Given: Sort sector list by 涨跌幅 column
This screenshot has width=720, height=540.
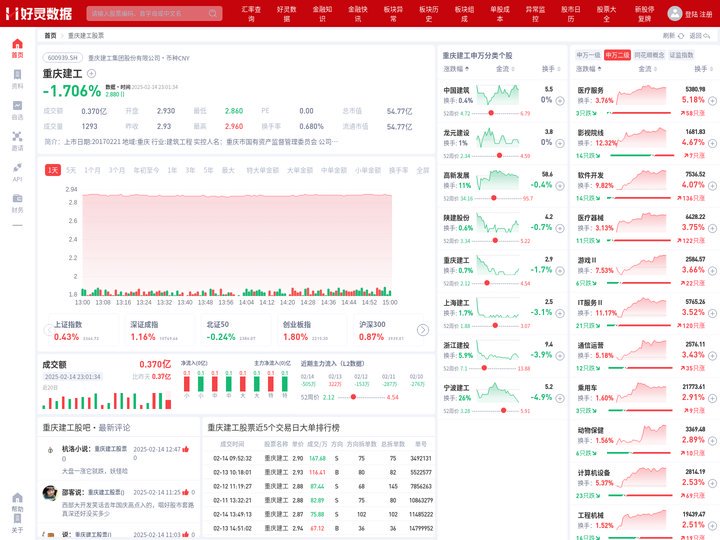Looking at the screenshot, I should (589, 69).
